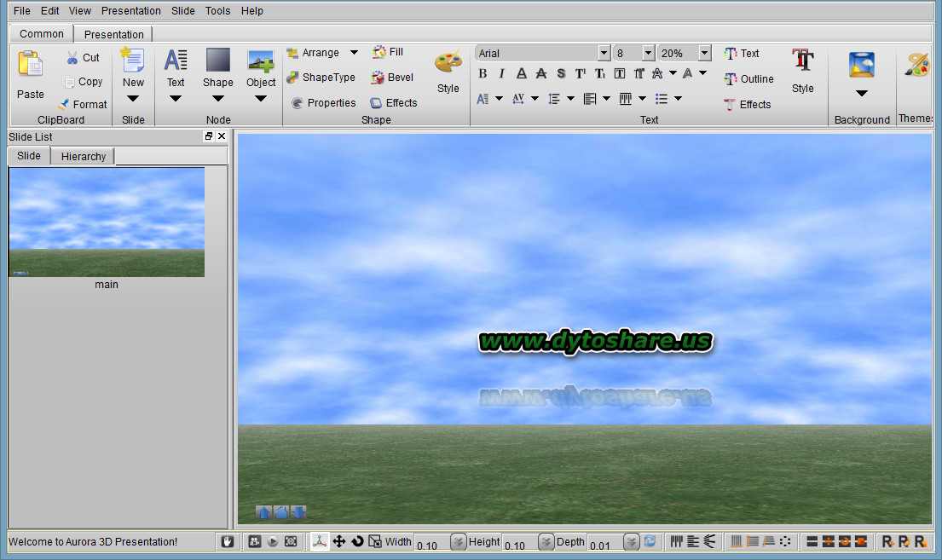The width and height of the screenshot is (942, 560).
Task: Click the shape Fill tool
Action: pyautogui.click(x=388, y=52)
